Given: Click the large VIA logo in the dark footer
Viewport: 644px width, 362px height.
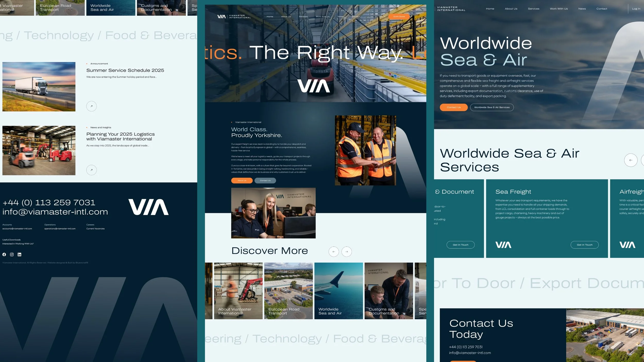Looking at the screenshot, I should click(148, 207).
